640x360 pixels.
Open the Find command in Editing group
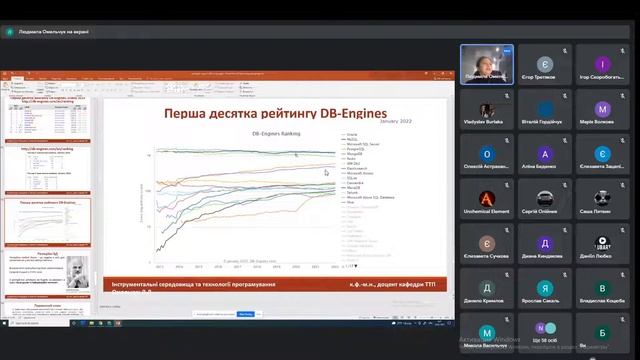pos(245,83)
